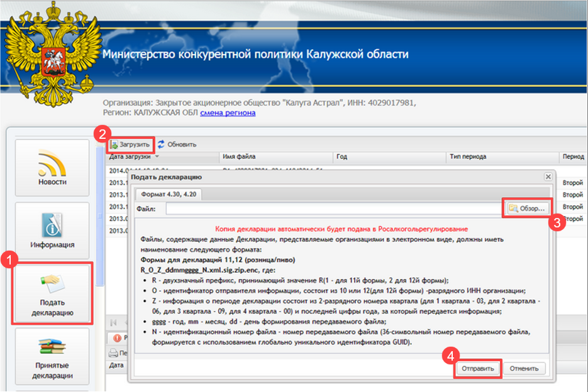Refresh list with Обновить button
Image resolution: width=588 pixels, height=392 pixels.
[177, 144]
